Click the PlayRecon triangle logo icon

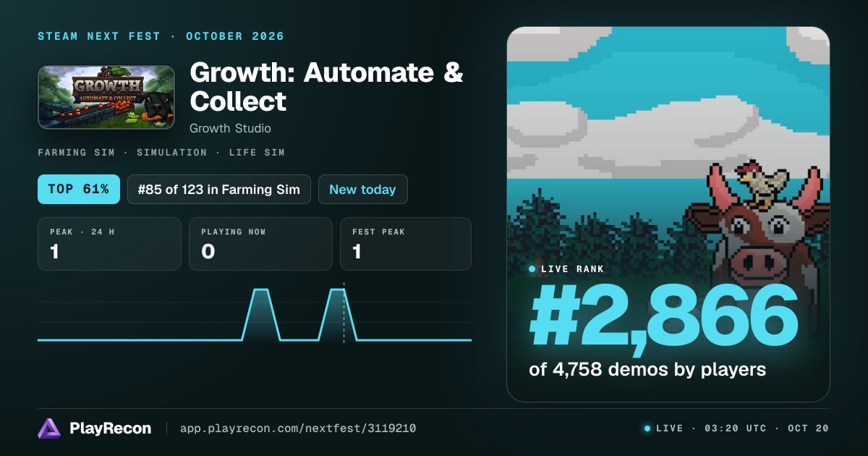(x=48, y=428)
